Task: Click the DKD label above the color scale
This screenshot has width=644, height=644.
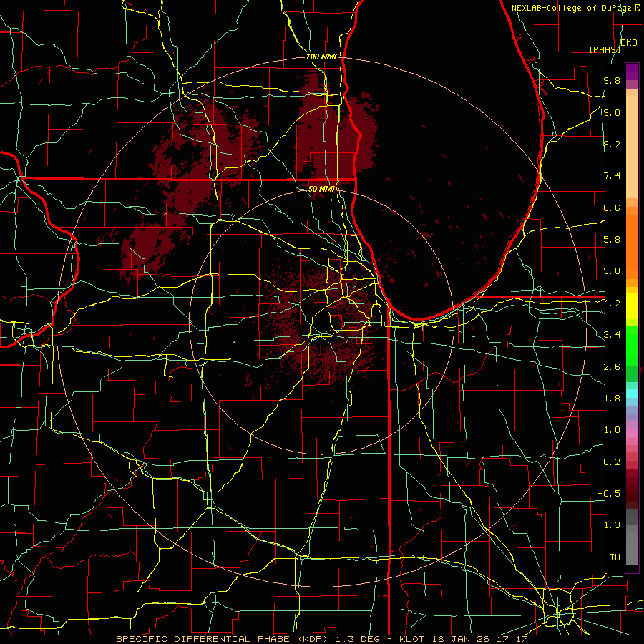Action: [x=628, y=43]
